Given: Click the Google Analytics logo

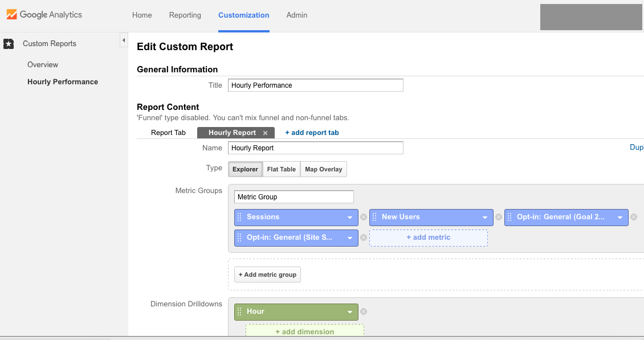Looking at the screenshot, I should 44,15.
